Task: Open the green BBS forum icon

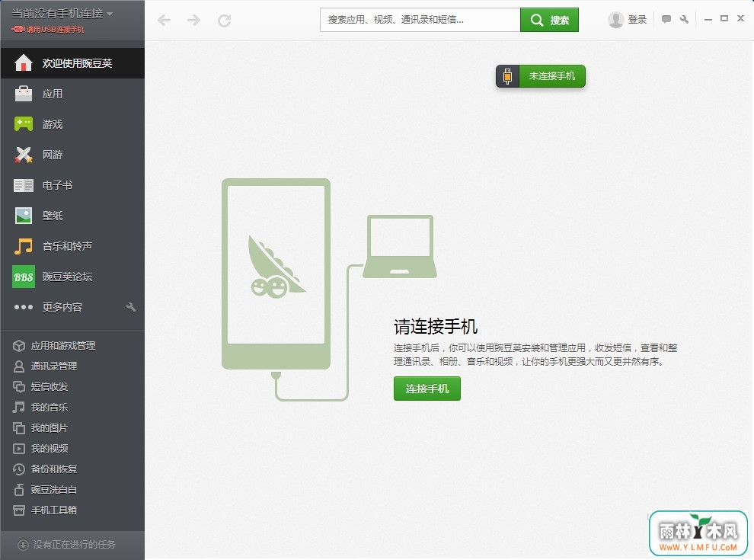Action: pyautogui.click(x=23, y=277)
